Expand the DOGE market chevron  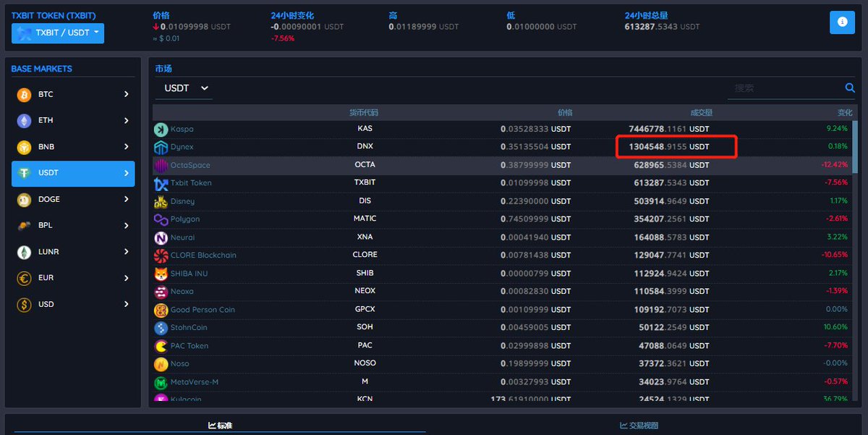126,200
